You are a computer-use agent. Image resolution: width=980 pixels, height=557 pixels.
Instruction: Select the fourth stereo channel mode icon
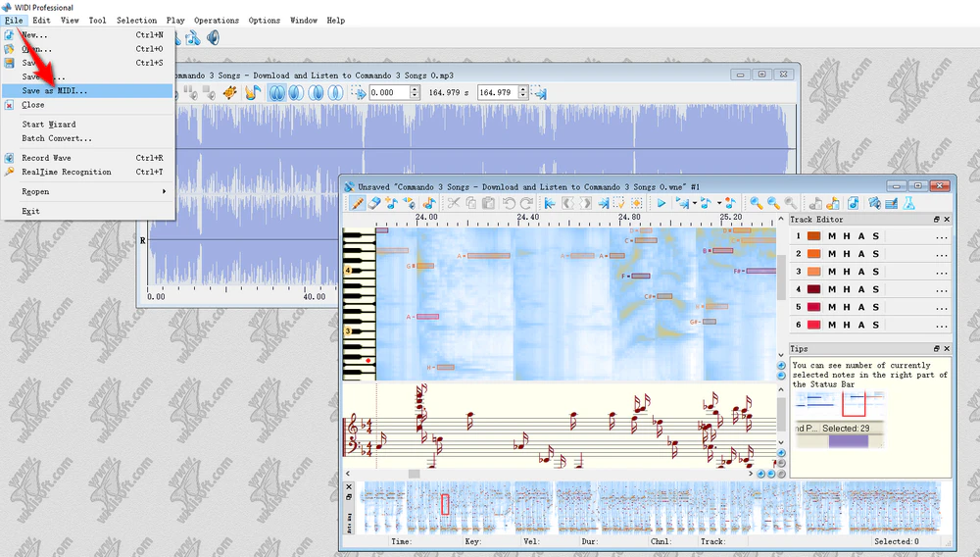335,93
